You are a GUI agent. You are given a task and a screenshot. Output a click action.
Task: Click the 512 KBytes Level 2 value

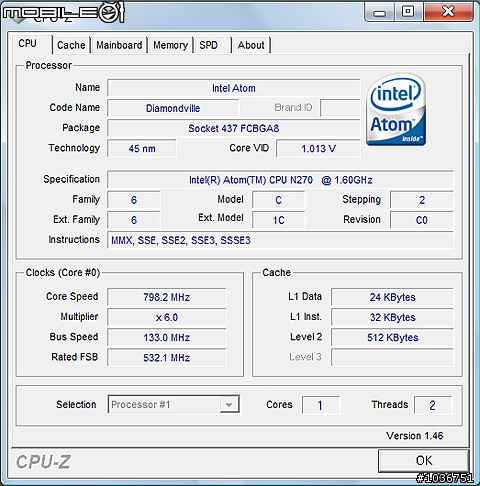coord(392,337)
